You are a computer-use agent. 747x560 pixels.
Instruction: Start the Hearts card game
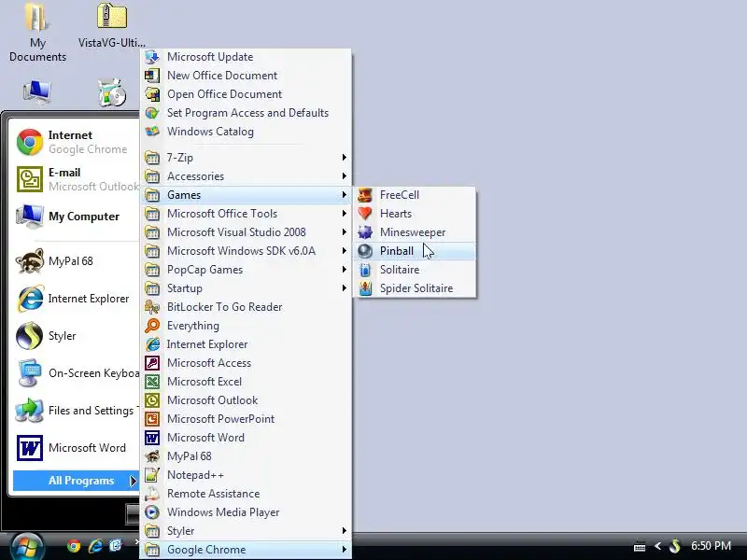[x=415, y=214]
